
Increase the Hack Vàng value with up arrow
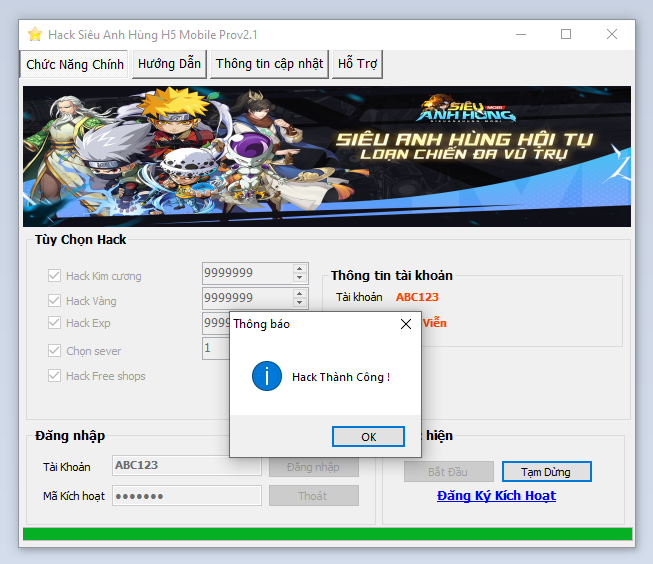click(x=299, y=294)
